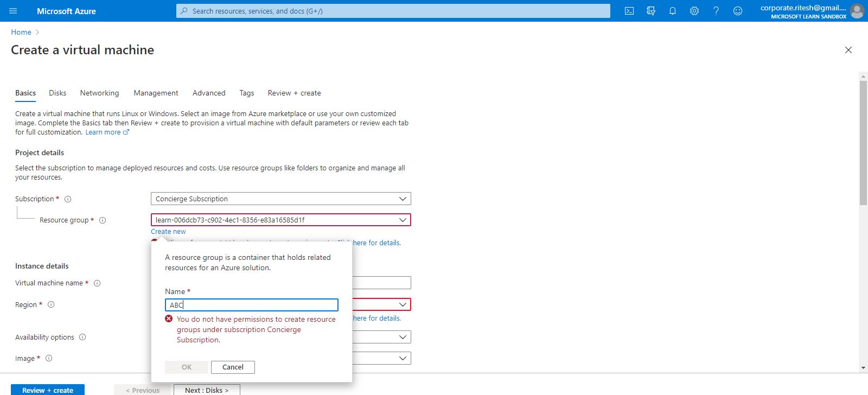Click Cancel in resource group popup
Image resolution: width=868 pixels, height=395 pixels.
coord(233,367)
